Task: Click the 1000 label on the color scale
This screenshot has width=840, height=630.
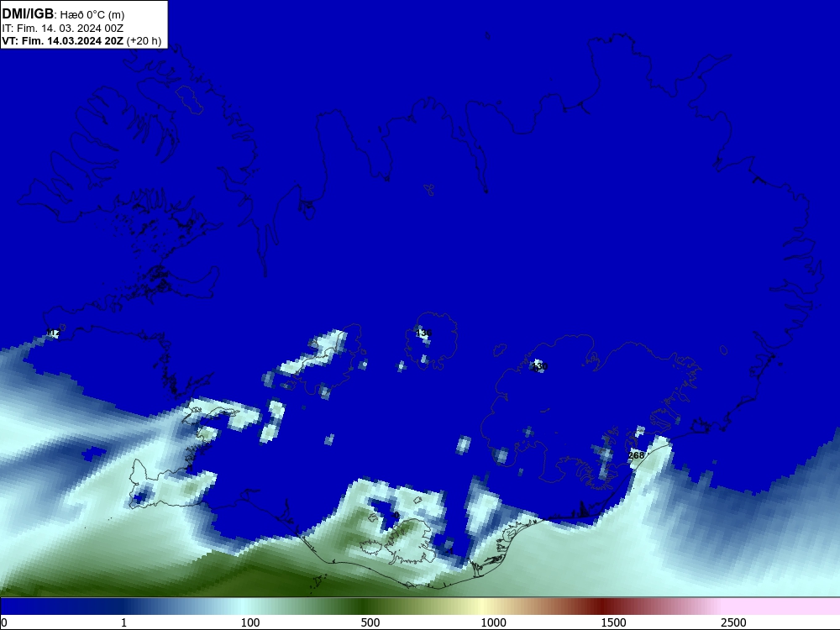Action: (493, 622)
